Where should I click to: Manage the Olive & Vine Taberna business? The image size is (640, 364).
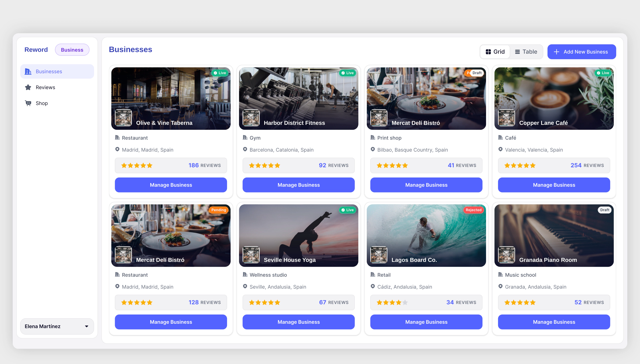(x=171, y=185)
